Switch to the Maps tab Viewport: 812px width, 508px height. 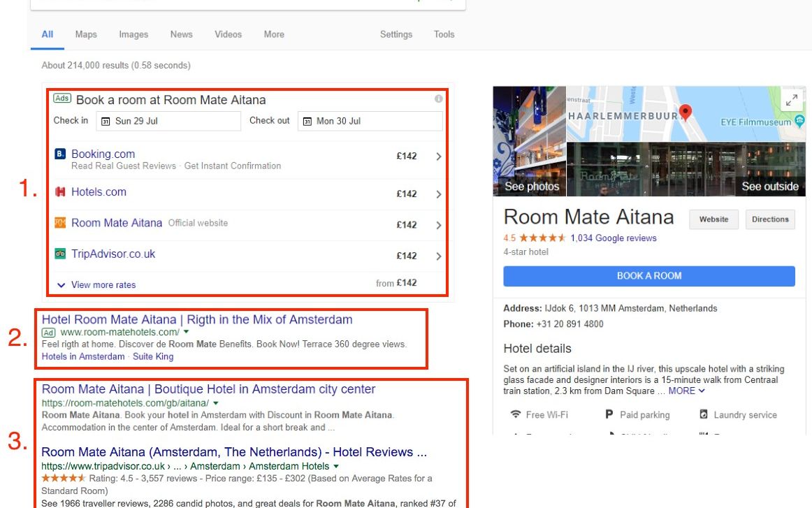[x=86, y=34]
